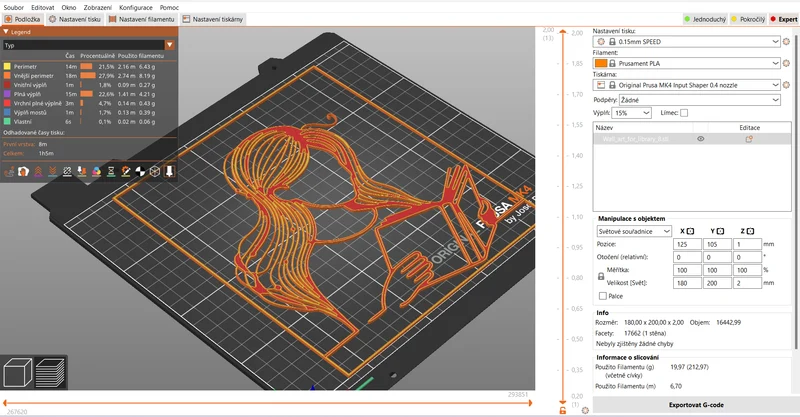Select the Podložka tab
Image resolution: width=800 pixels, height=417 pixels.
(22, 19)
